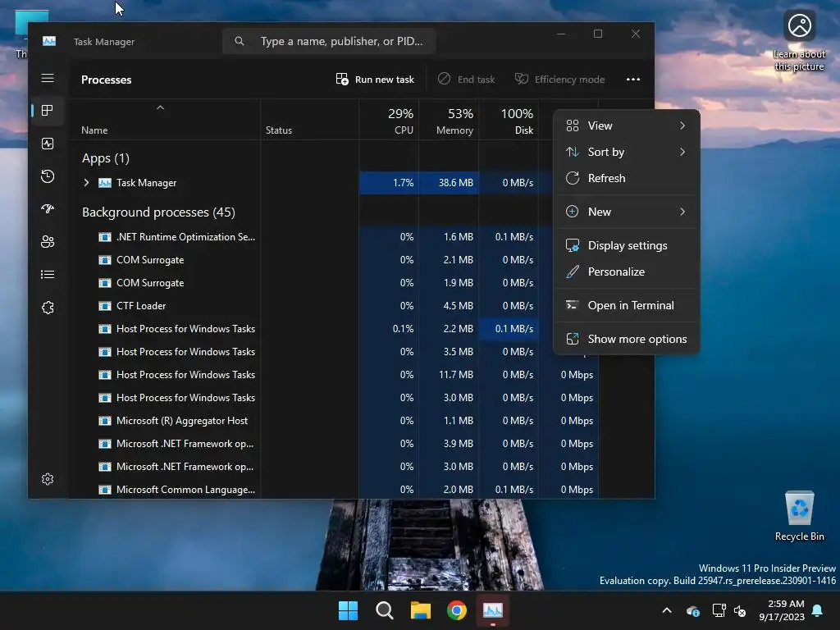This screenshot has height=630, width=840.
Task: Launch Google Chrome from taskbar
Action: [456, 610]
